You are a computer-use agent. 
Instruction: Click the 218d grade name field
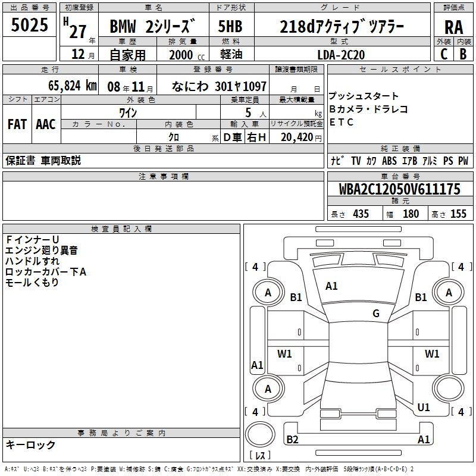click(x=341, y=27)
